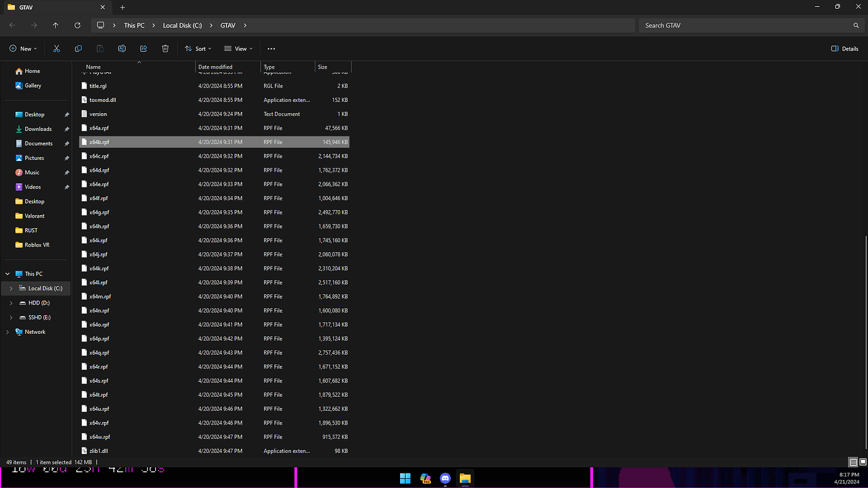Share the selected file using Share icon
This screenshot has width=868, height=488.
pos(143,48)
